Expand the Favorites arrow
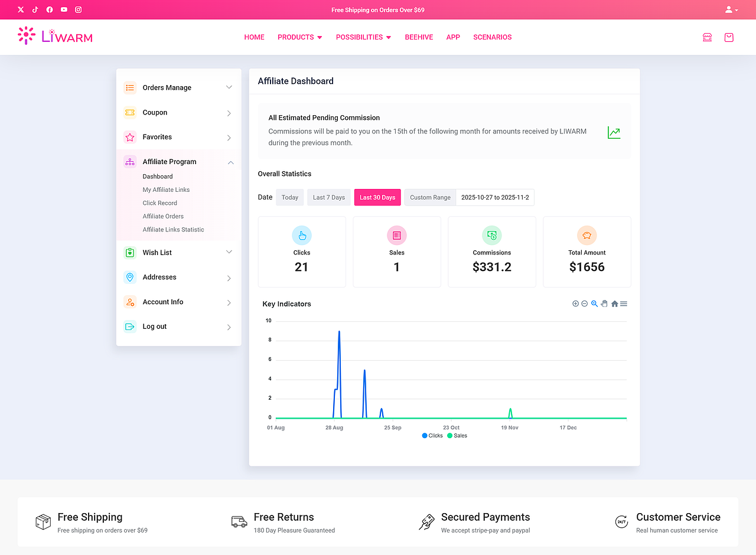Image resolution: width=756 pixels, height=555 pixels. pos(229,138)
